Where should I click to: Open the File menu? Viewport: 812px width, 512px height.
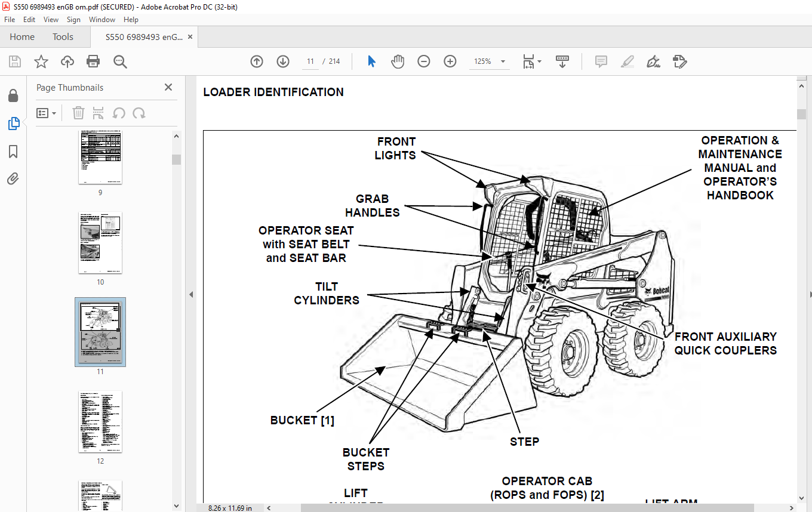10,20
